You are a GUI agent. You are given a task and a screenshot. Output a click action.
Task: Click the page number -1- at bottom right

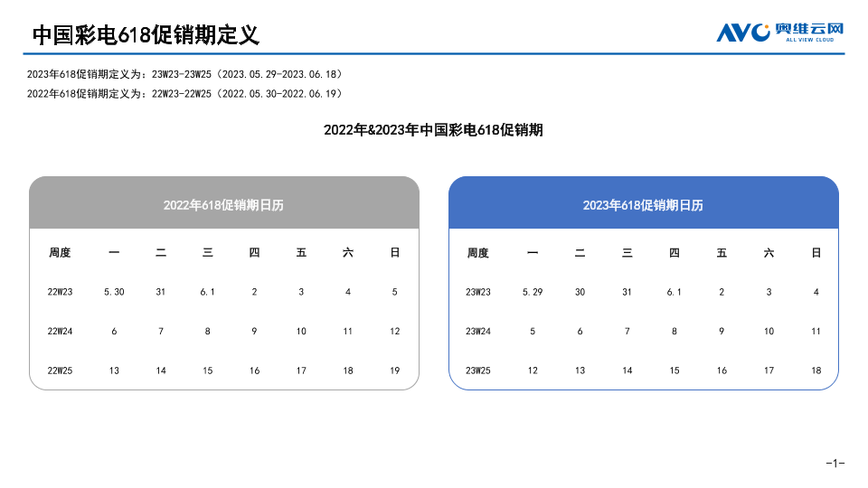[835, 464]
